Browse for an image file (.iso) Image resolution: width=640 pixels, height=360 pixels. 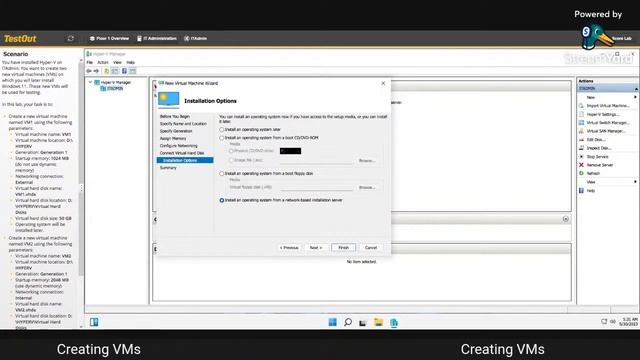click(367, 161)
